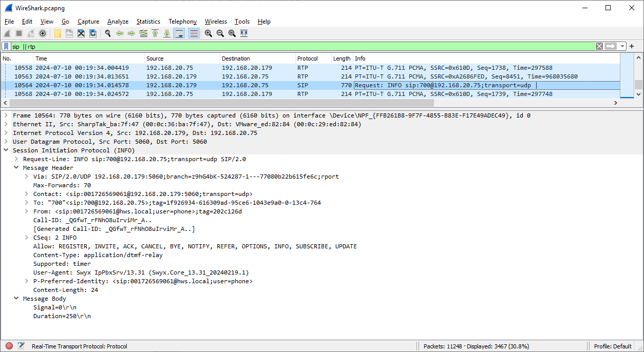The width and height of the screenshot is (644, 352).
Task: Collapse the Message Body section
Action: tap(16, 299)
